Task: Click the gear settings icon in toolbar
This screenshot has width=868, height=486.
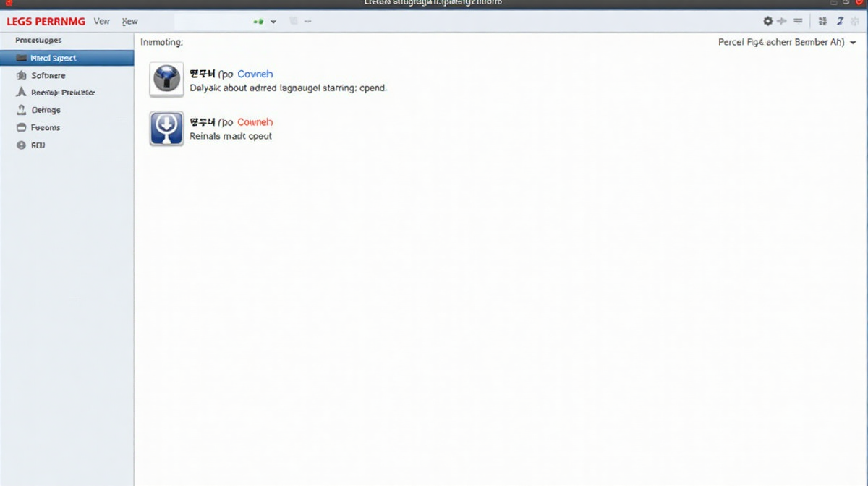Action: click(768, 22)
